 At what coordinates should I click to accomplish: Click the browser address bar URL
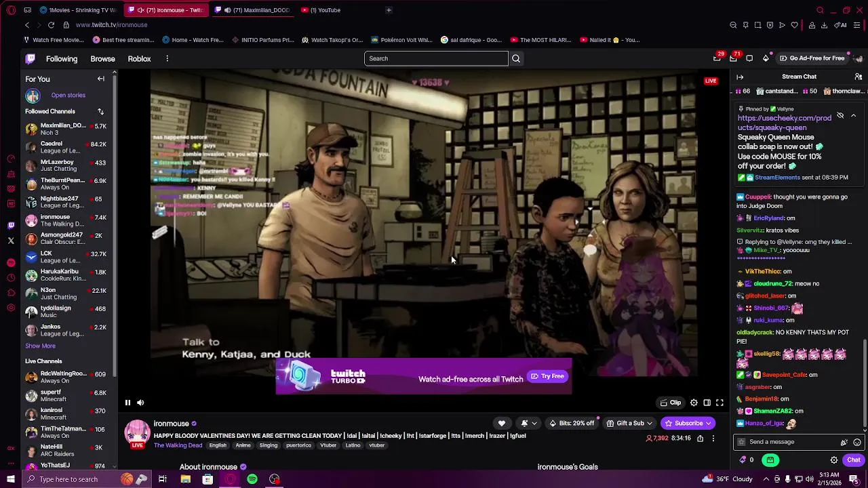coord(111,25)
